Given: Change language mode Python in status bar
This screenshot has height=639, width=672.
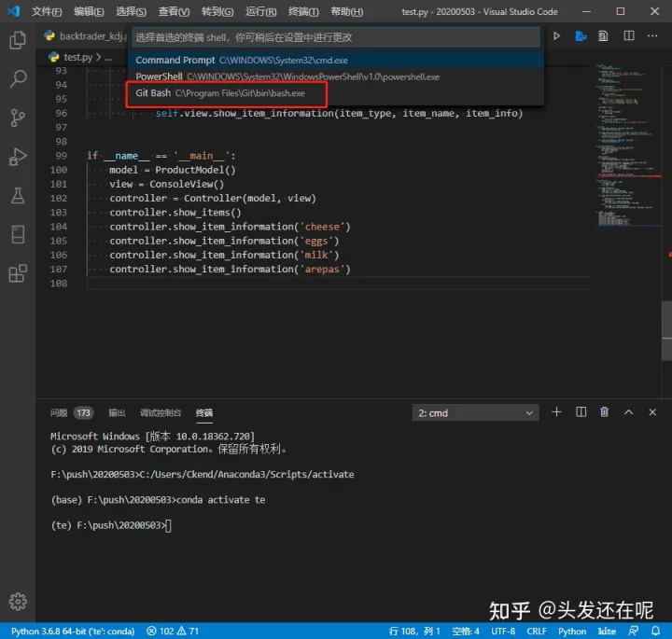Looking at the screenshot, I should click(x=572, y=631).
